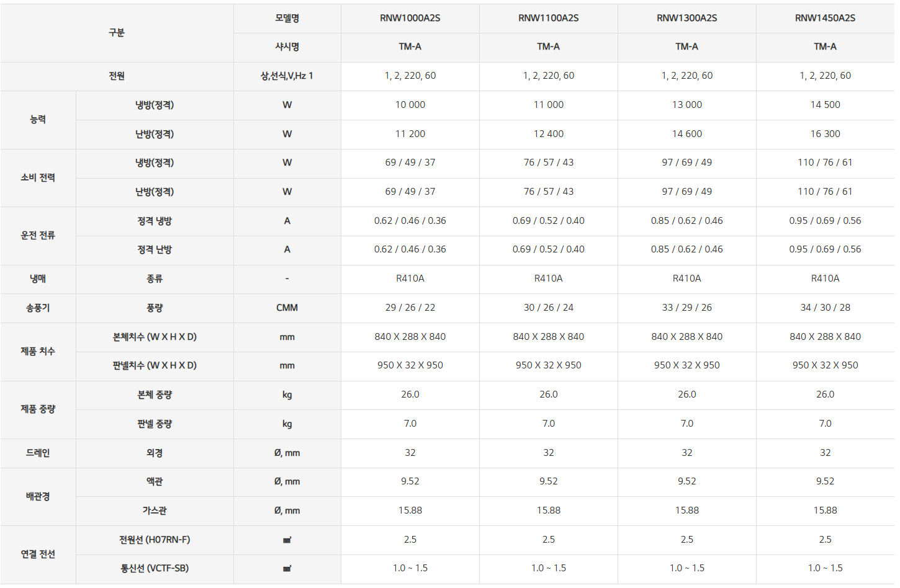Click the RNW1000A2S model column header
The width and height of the screenshot is (900, 588).
(x=410, y=18)
